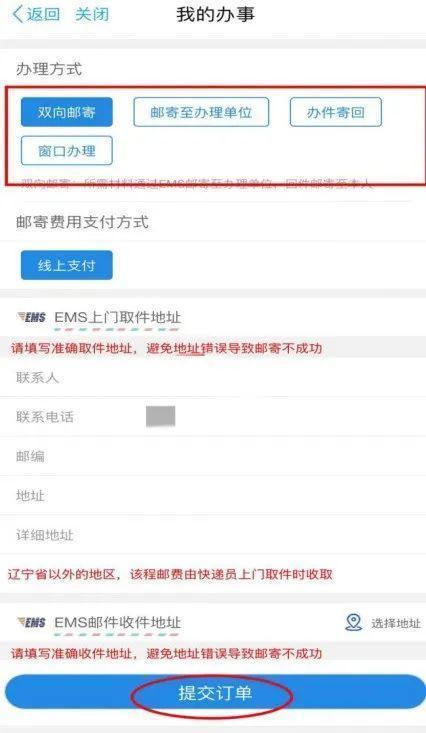This screenshot has height=733, width=426.
Task: Focus the 联系电话 input field
Action: (213, 417)
